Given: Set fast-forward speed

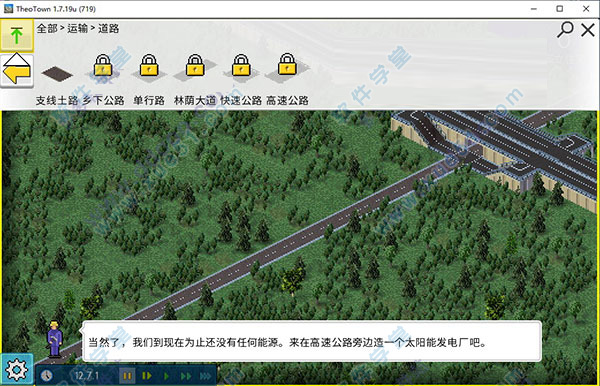Looking at the screenshot, I should (186, 376).
